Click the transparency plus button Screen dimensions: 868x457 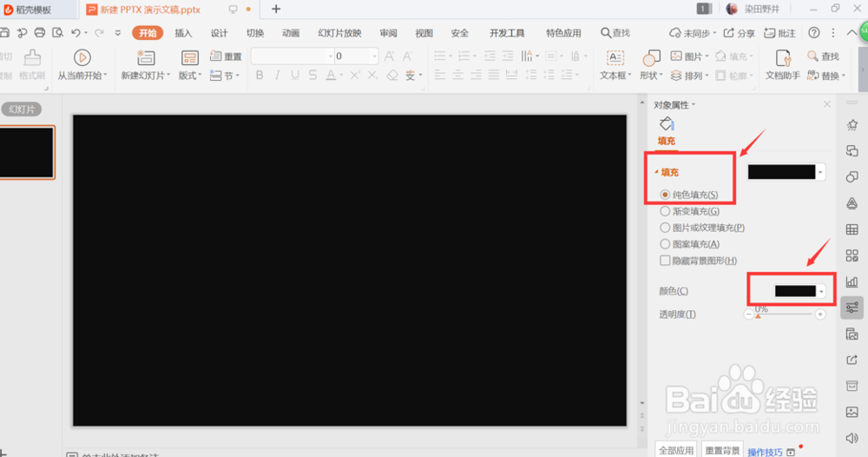(820, 315)
